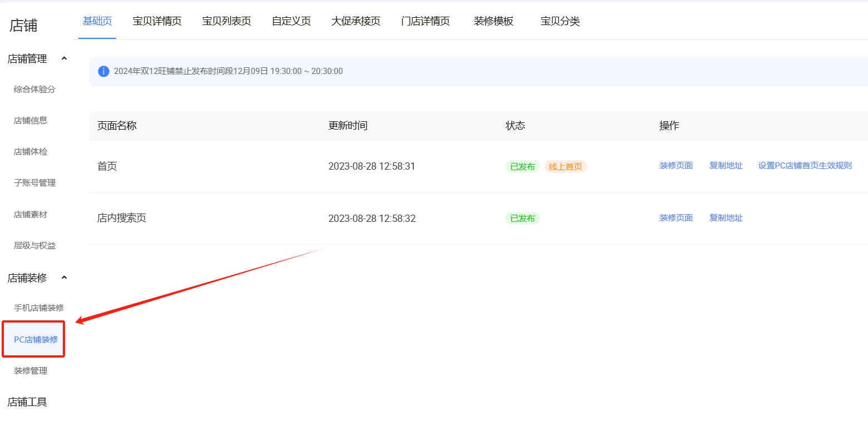Click the 操作 column header
Screen dimensions: 868x426
(x=669, y=126)
